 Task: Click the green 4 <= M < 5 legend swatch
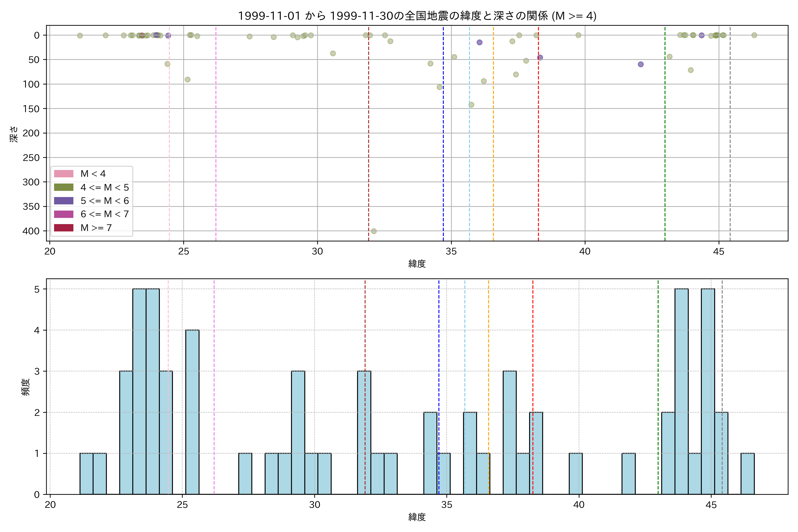click(x=63, y=187)
